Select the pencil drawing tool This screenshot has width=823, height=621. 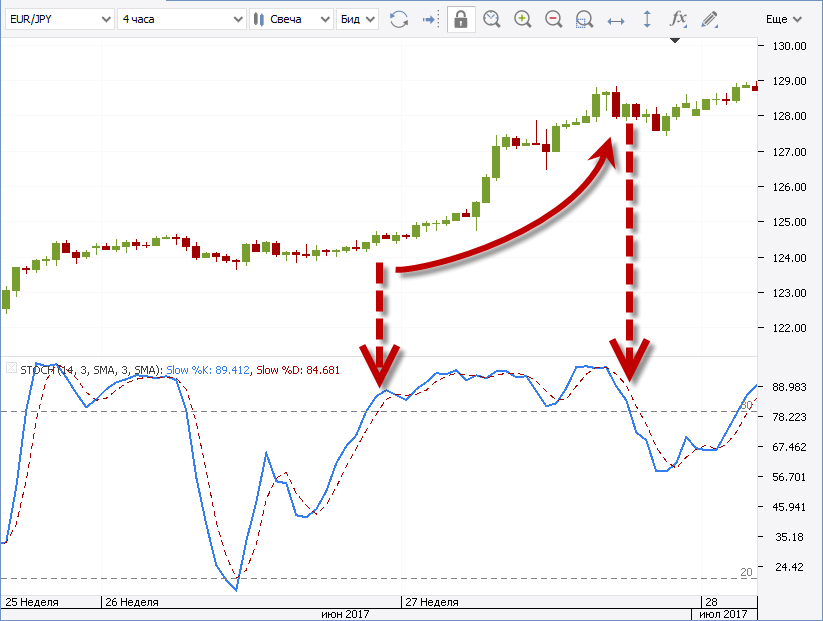pos(709,19)
